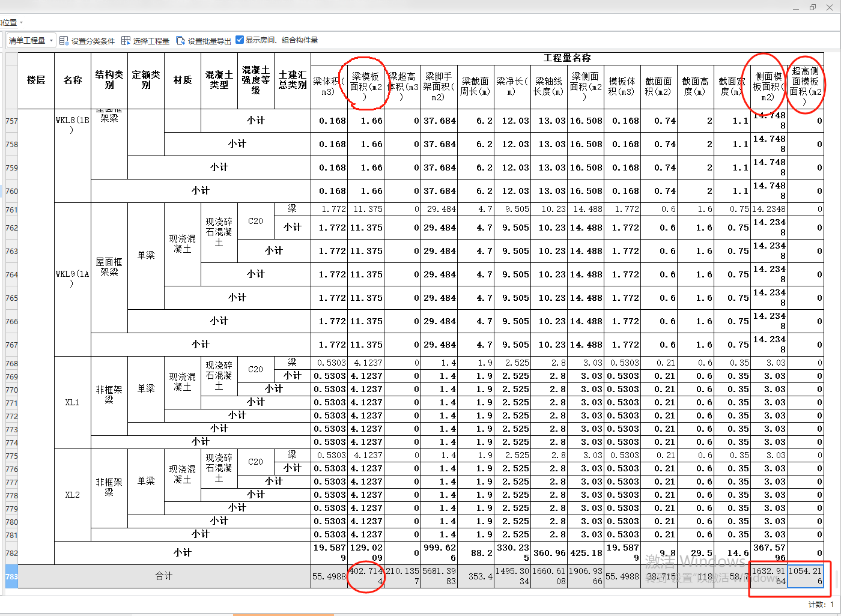Click 129.0209 cell in row 782
841x616 pixels.
(x=366, y=553)
